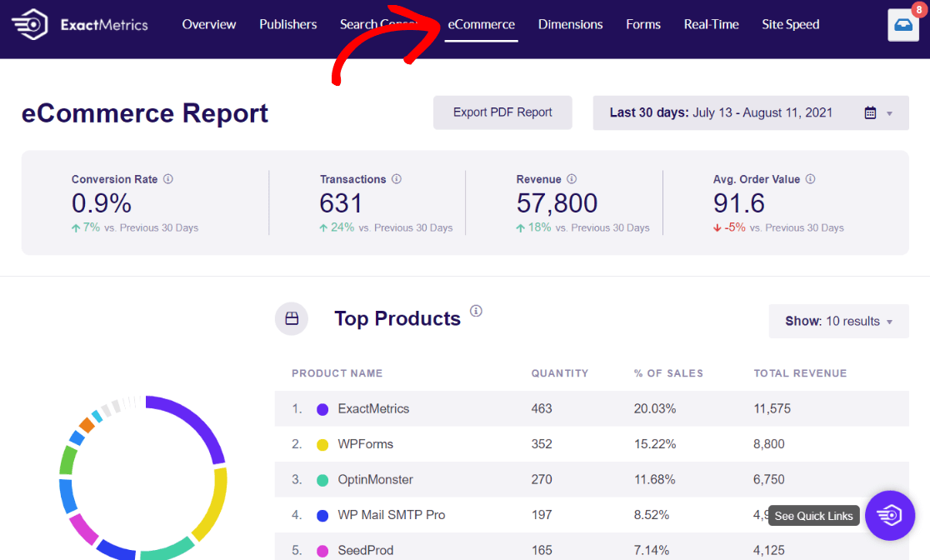Switch to the Forms tab

(643, 24)
